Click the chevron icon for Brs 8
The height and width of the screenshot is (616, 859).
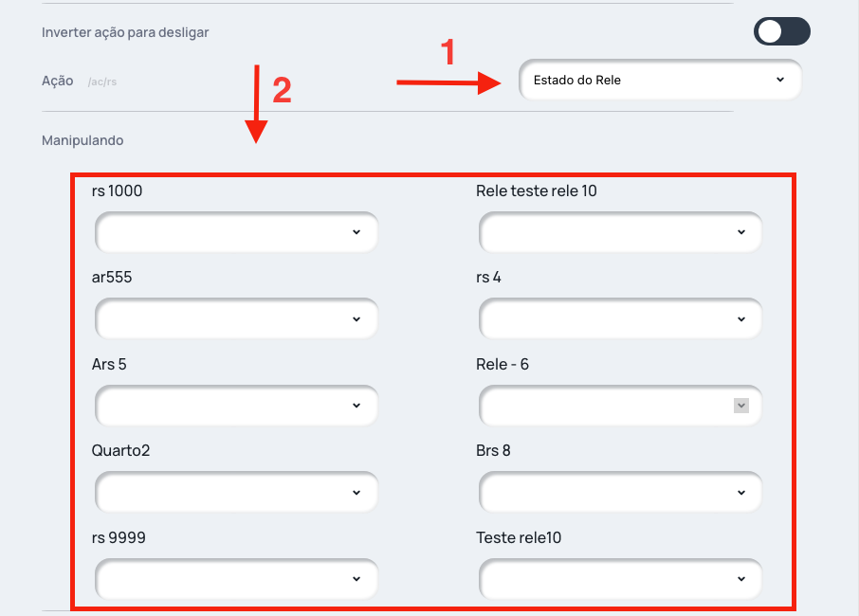(741, 493)
